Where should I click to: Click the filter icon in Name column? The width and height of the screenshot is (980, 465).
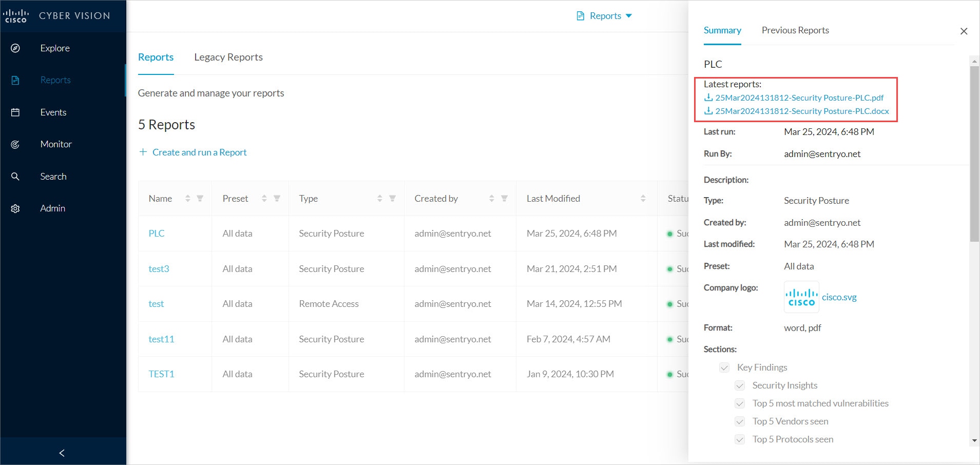coord(200,199)
